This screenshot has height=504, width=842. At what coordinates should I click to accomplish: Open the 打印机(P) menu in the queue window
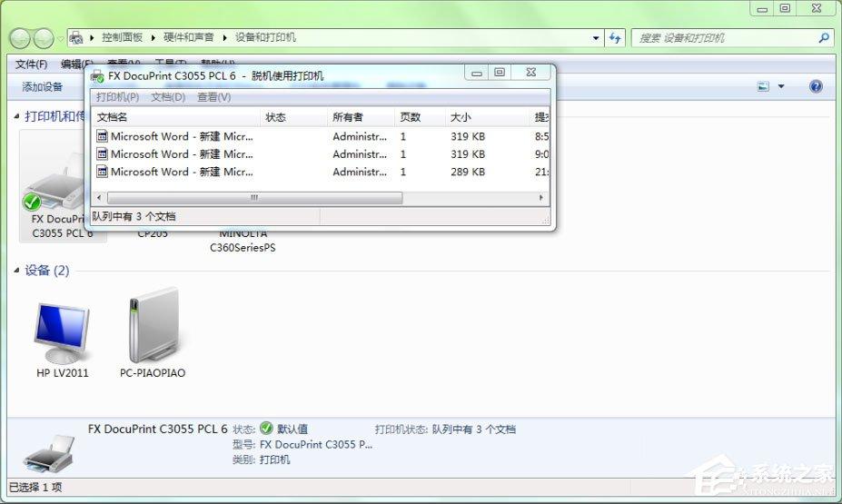(x=117, y=97)
